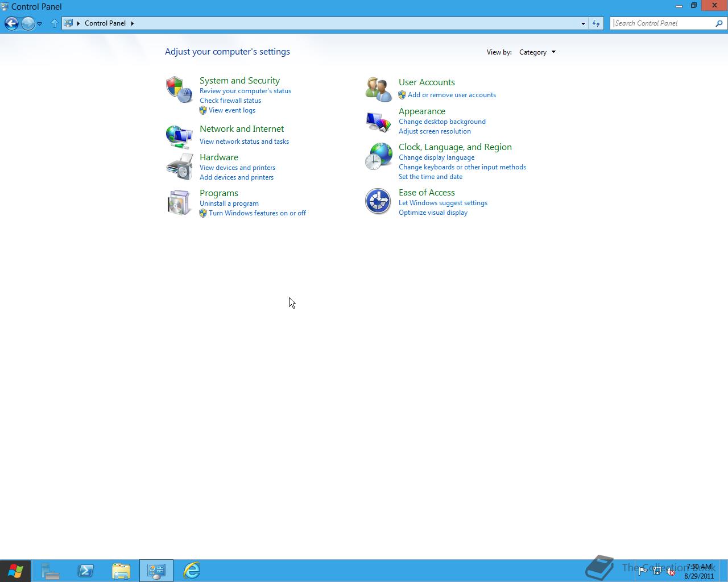728x582 pixels.
Task: Open the Clock, Language, and Region globe icon
Action: click(378, 156)
